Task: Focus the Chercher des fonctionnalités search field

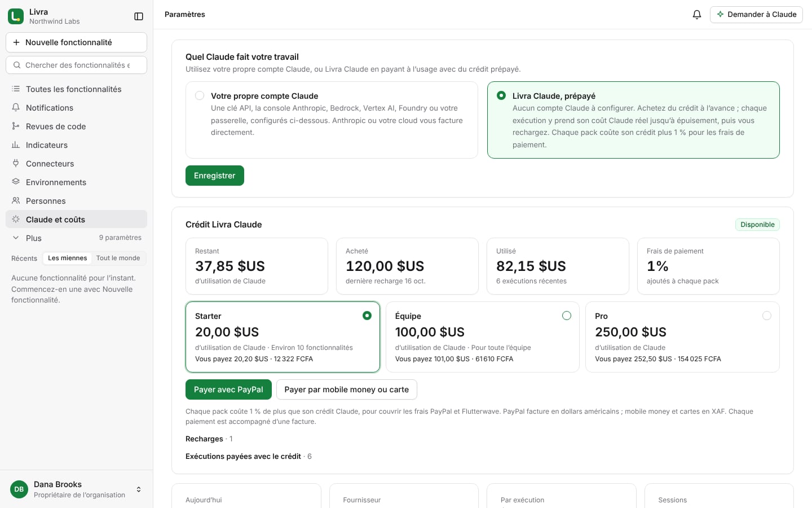Action: pyautogui.click(x=76, y=65)
